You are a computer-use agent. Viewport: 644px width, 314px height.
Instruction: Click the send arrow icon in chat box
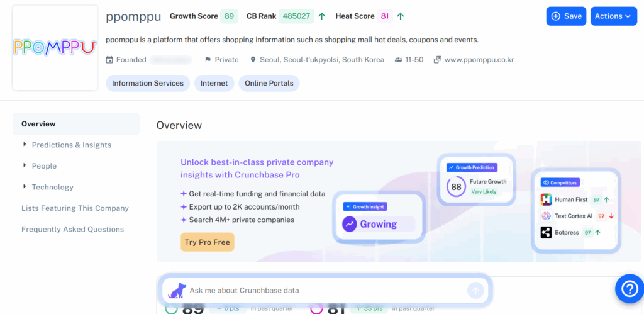[475, 290]
